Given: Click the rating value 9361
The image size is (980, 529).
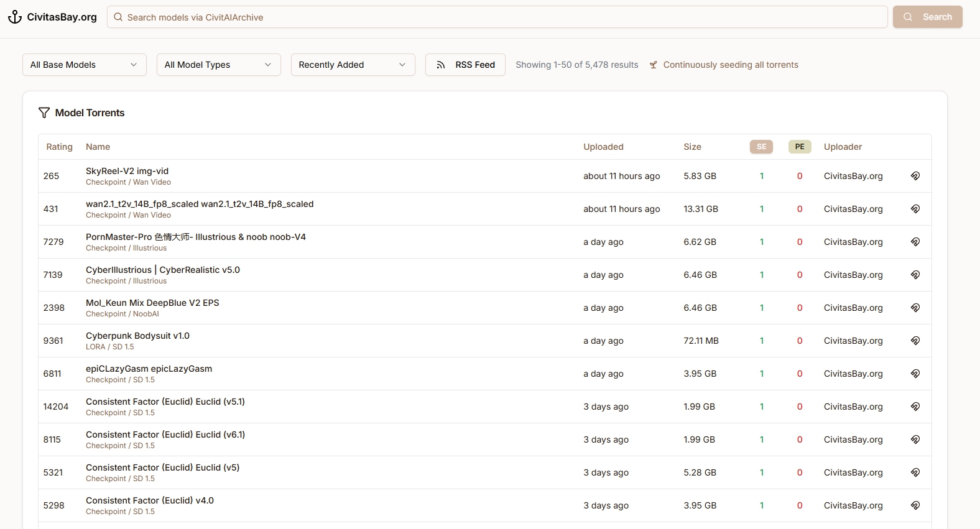Looking at the screenshot, I should coord(53,341).
